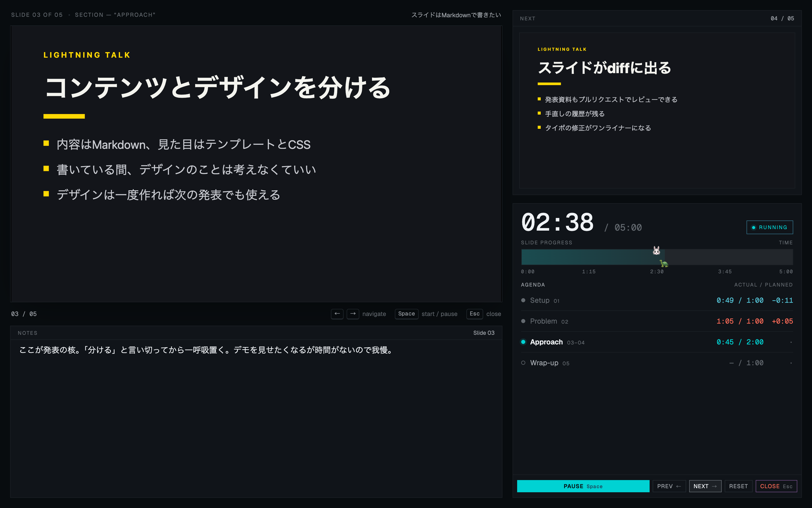
Task: Click bullet 書いている間、デザインのことは考えなくていい
Action: pos(186,170)
